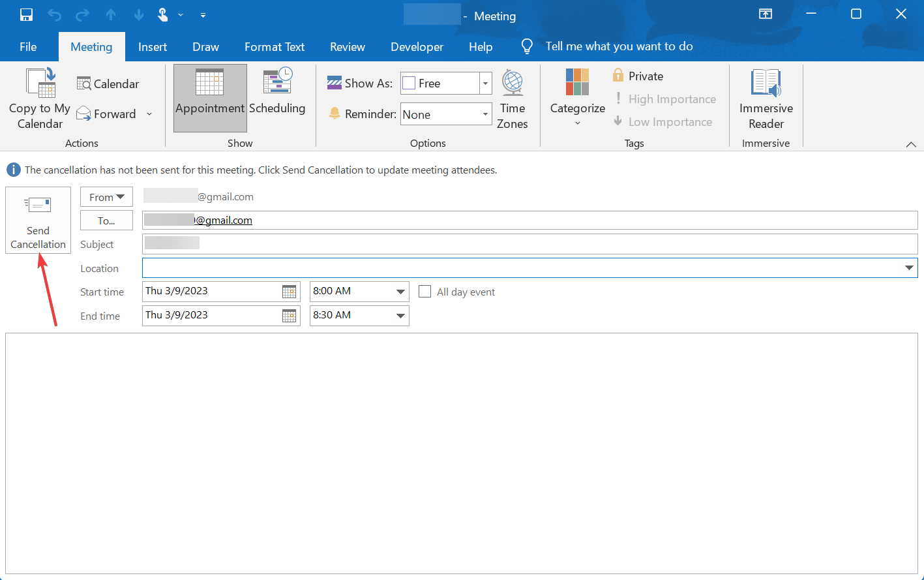Open end date calendar picker

[289, 316]
